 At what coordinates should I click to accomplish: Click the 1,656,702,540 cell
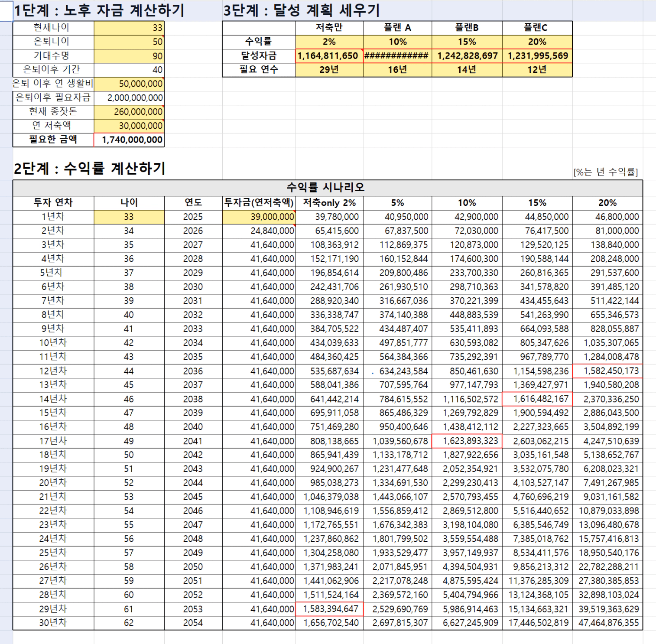[329, 623]
